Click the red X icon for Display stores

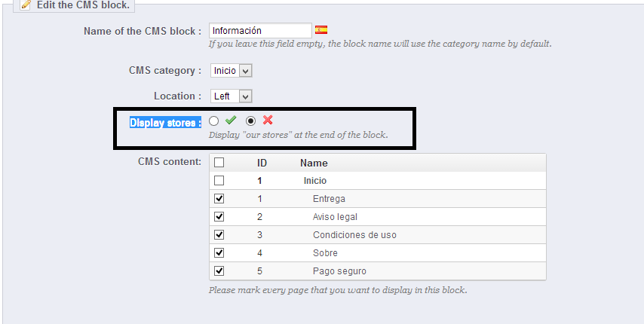[268, 121]
